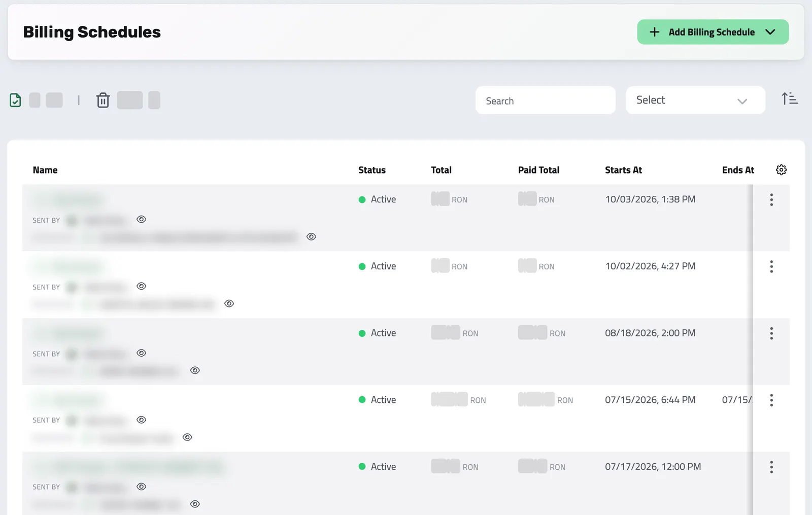Open the Select filter dropdown
The image size is (812, 515).
click(x=695, y=100)
